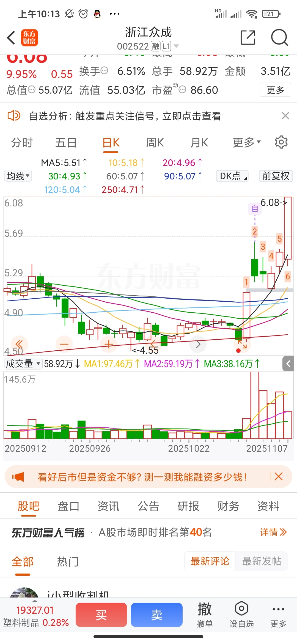The height and width of the screenshot is (644, 297).
Task: Tap the 市盈 info bubble icon
Action: coord(182,89)
